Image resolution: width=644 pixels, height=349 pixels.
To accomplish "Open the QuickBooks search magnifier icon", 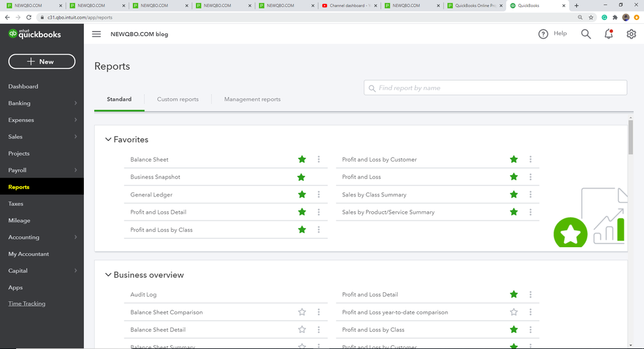I will (x=585, y=34).
